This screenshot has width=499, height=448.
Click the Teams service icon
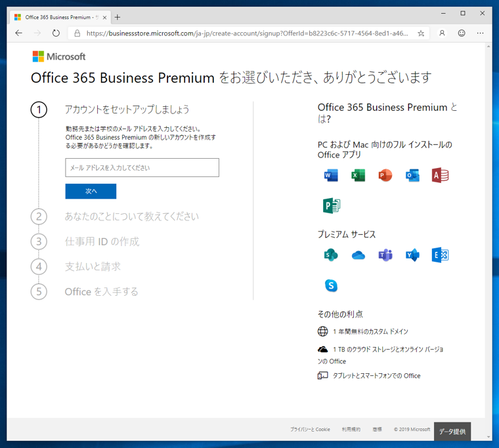click(385, 255)
